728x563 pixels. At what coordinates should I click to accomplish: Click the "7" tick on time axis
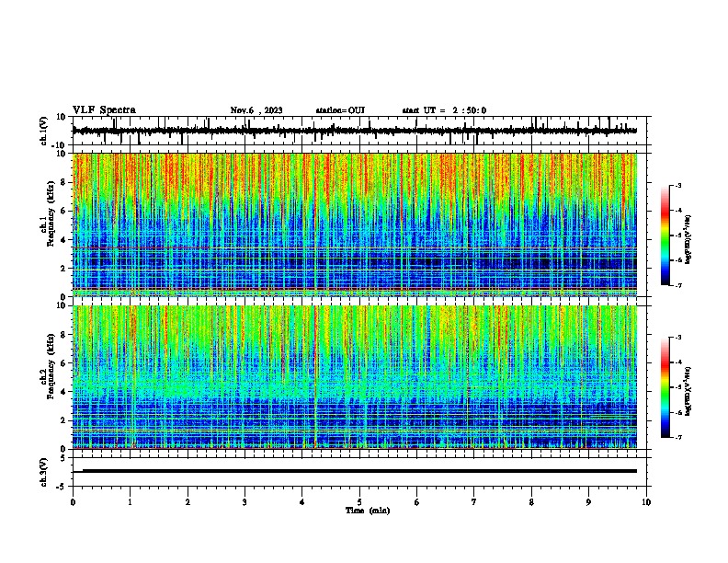[x=474, y=502]
